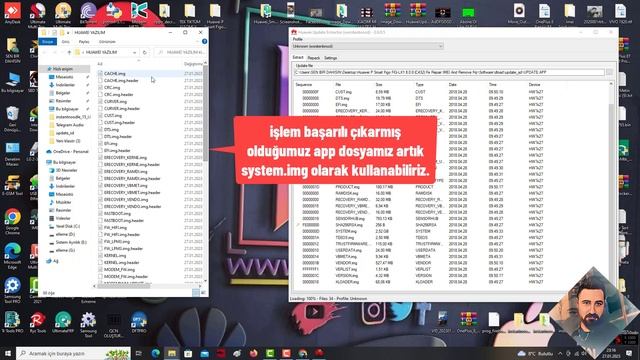Open the Recycle Bin desktop icon
This screenshot has width=640, height=360.
(x=12, y=119)
